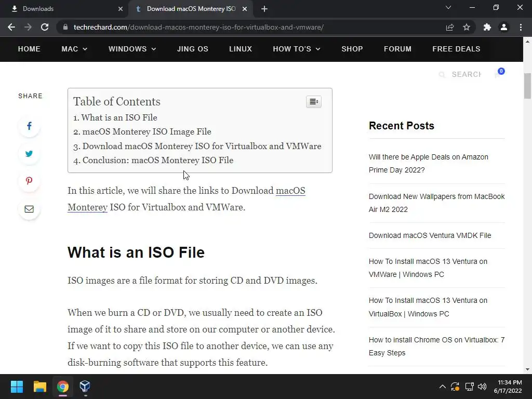Screen dimensions: 532x399
Task: Select the Download macOS Monterey ISO tab
Action: (191, 9)
